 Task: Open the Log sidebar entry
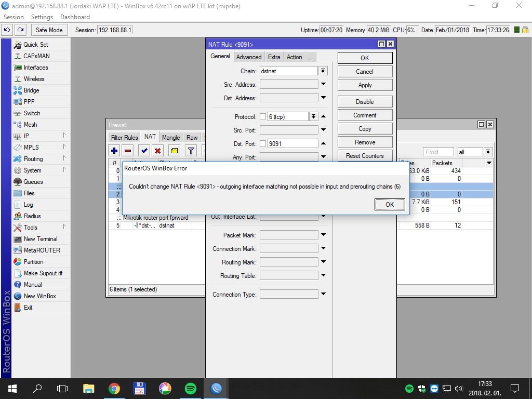[41, 205]
